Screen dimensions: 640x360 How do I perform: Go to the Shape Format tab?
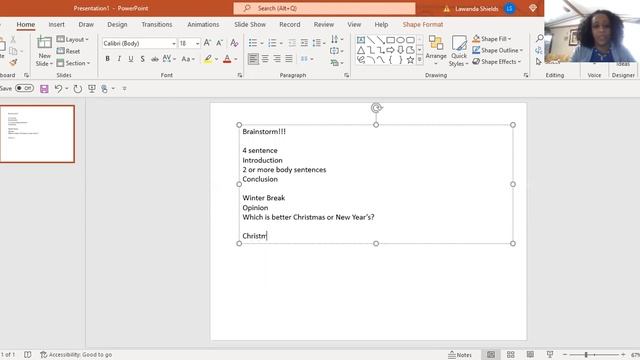click(423, 24)
